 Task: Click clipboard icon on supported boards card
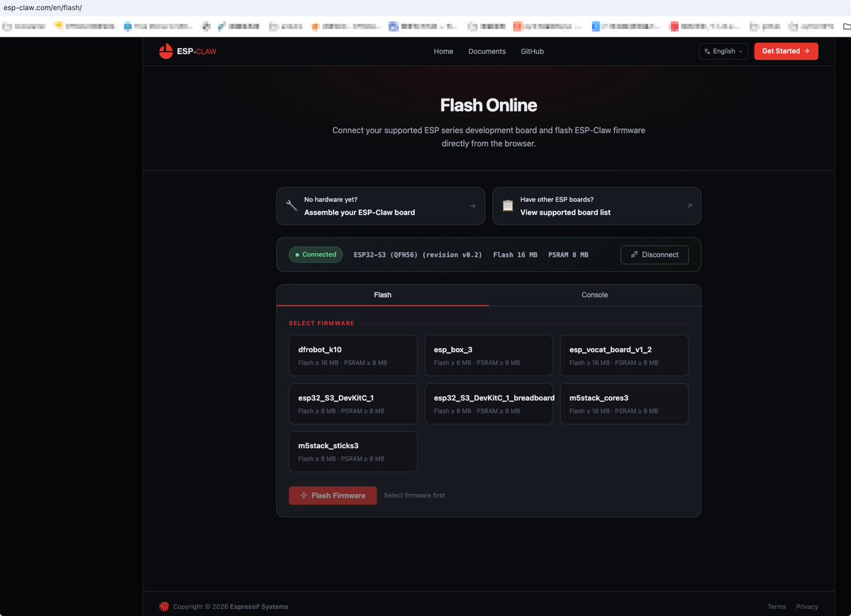pyautogui.click(x=508, y=206)
